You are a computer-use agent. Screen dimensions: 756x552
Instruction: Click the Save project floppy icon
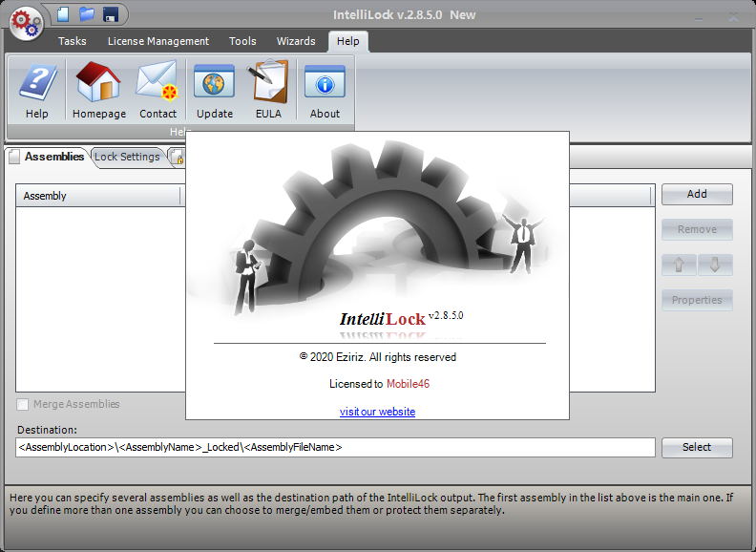111,14
